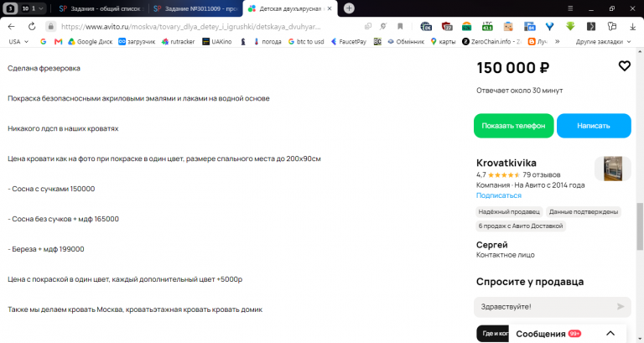Open the dark arrow extension icon
This screenshot has width=644, height=343.
tap(591, 27)
